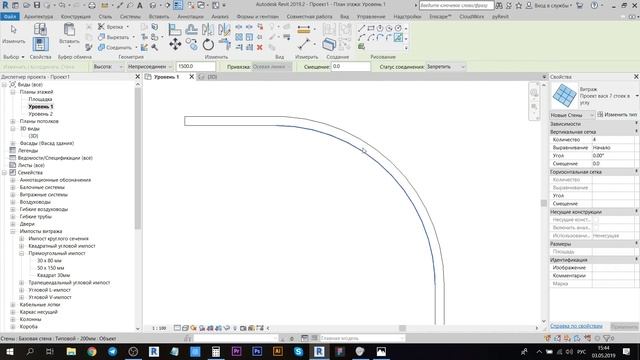Click the Paste clipboard icon
The height and width of the screenshot is (360, 640).
pos(69,29)
